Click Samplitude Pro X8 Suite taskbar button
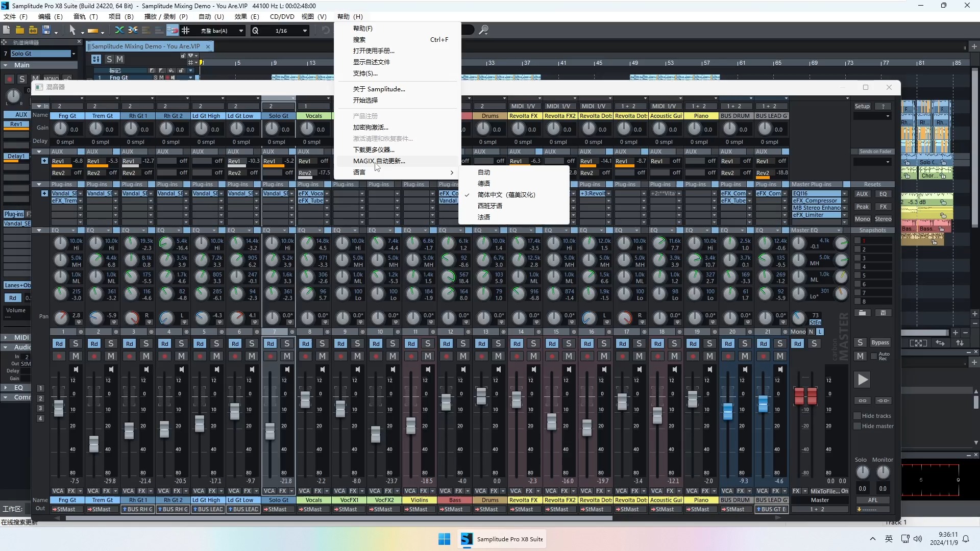Screen dimensions: 980x551 pyautogui.click(x=502, y=539)
